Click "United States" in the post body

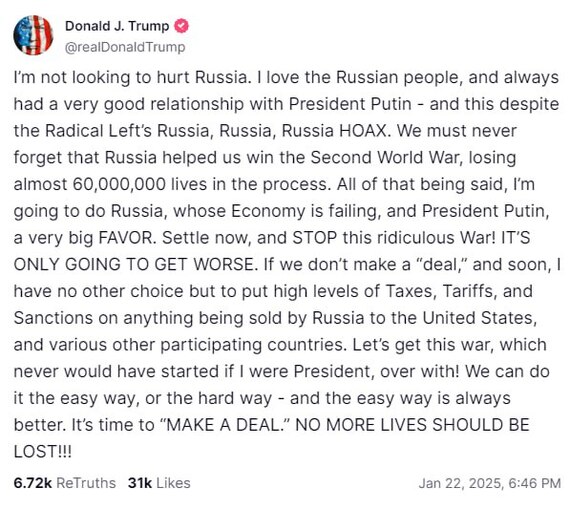479,318
